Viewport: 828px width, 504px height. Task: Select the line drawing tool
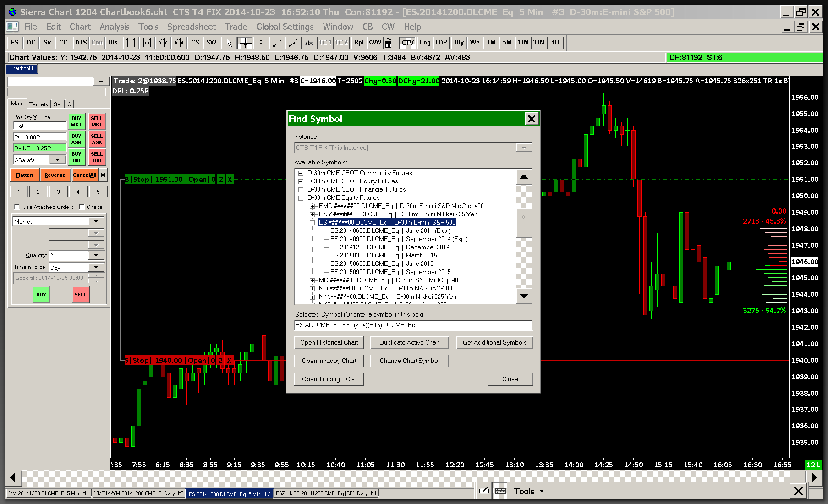click(x=277, y=43)
